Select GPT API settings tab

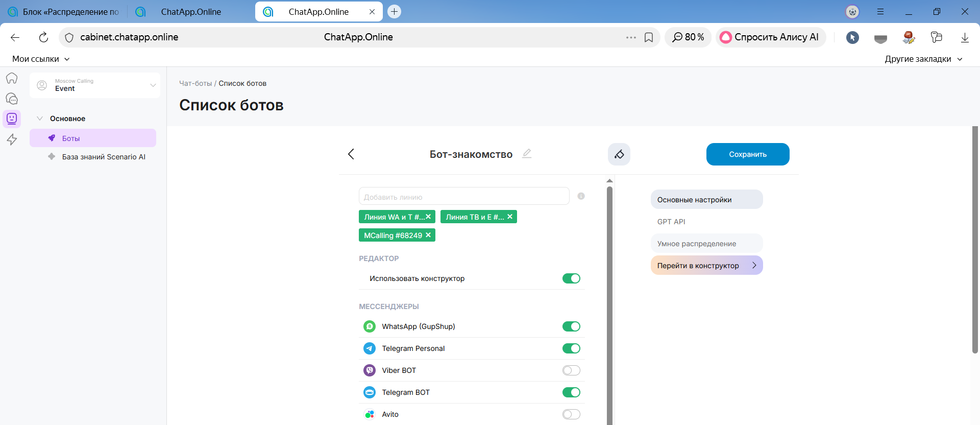671,222
